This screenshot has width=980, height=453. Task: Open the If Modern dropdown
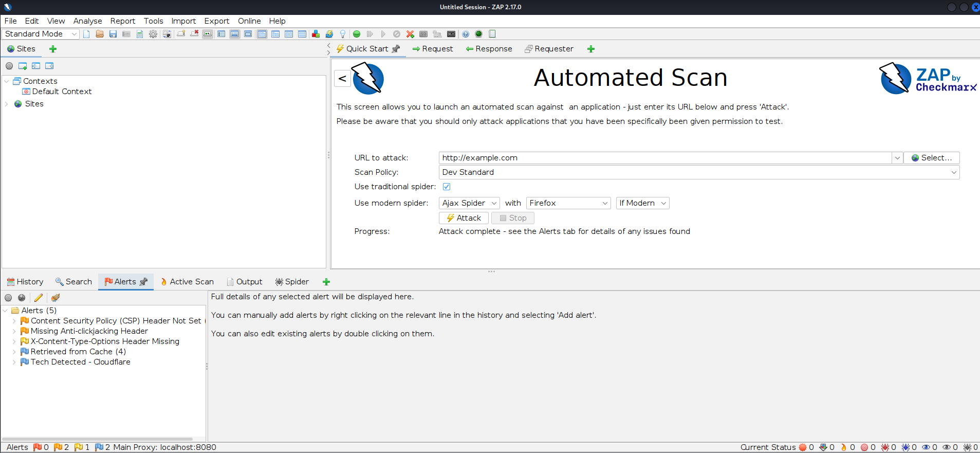pos(642,203)
